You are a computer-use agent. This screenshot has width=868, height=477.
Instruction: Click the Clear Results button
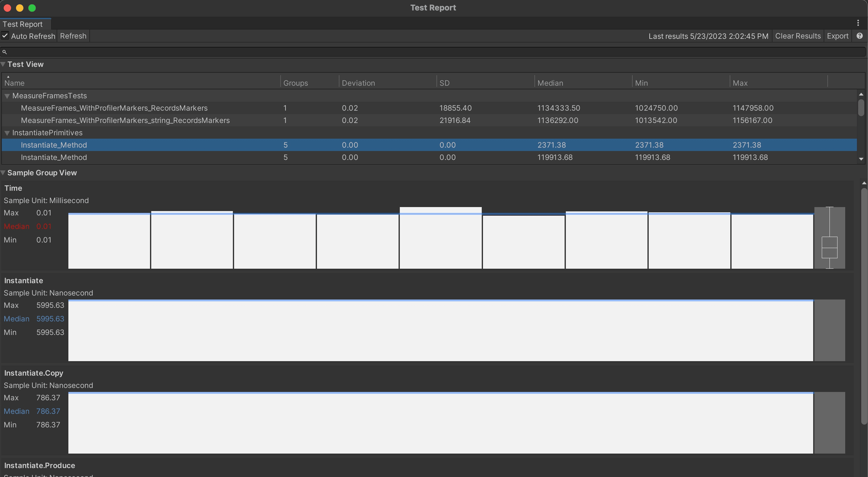(798, 36)
